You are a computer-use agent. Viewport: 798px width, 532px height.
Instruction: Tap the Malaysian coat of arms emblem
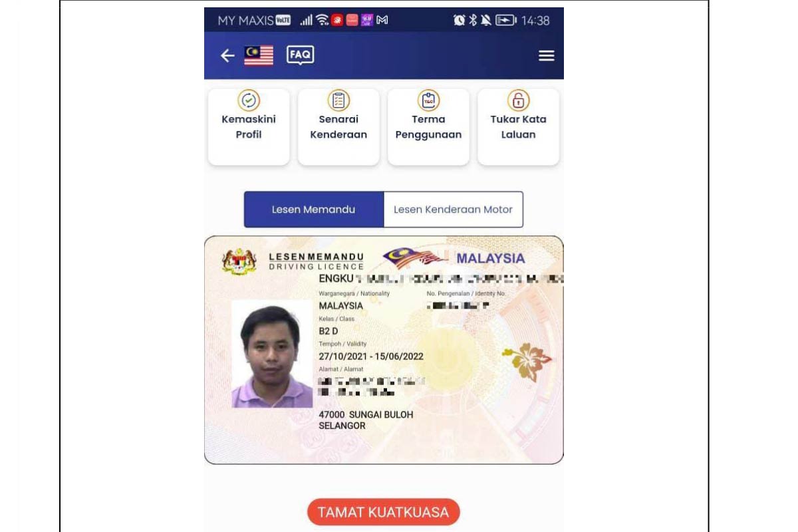click(239, 261)
